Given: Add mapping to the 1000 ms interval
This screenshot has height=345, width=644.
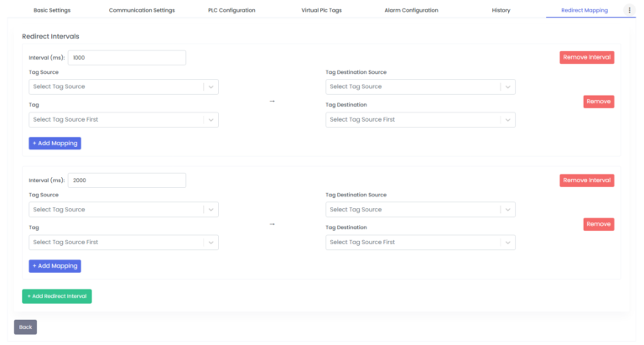Looking at the screenshot, I should pos(55,144).
